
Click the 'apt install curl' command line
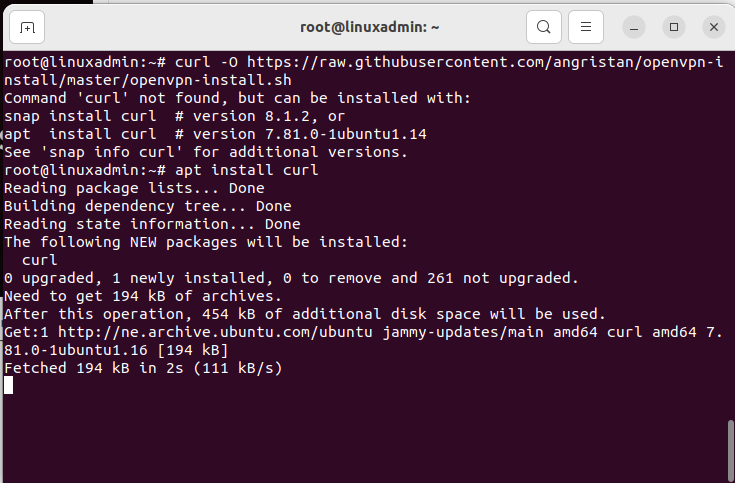point(247,170)
